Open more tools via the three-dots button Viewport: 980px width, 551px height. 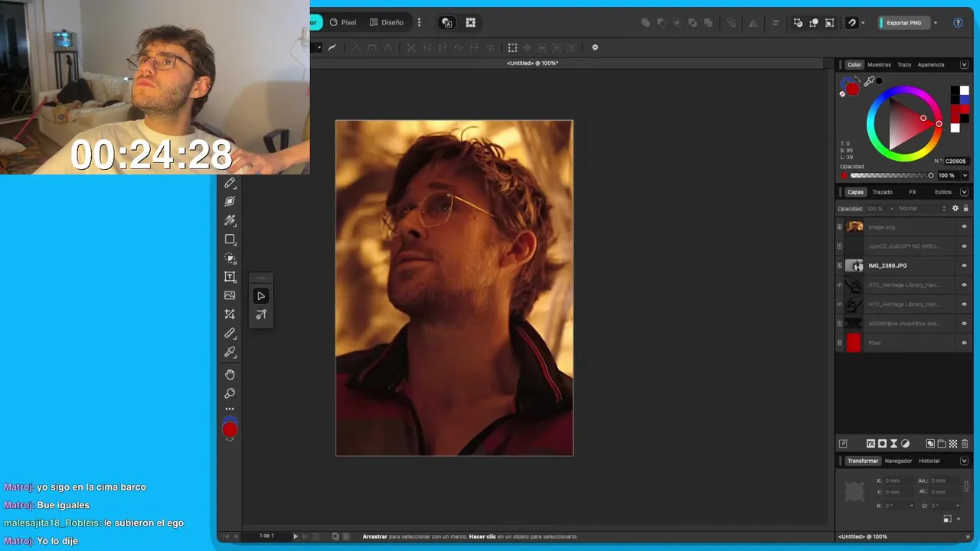[x=230, y=409]
